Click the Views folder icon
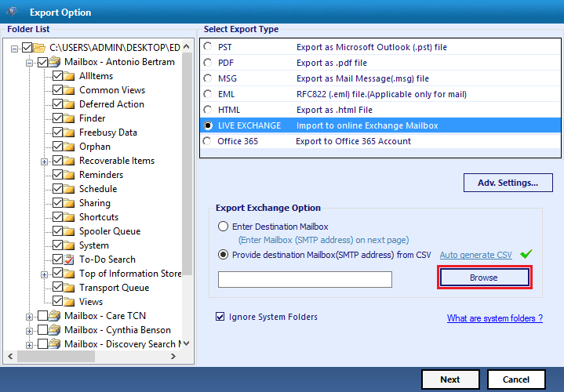 (x=69, y=302)
